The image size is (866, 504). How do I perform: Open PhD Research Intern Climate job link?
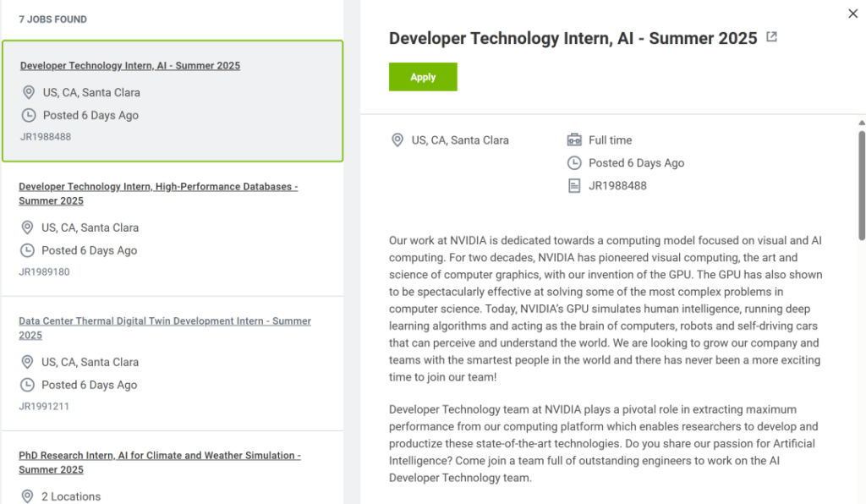[x=160, y=462]
